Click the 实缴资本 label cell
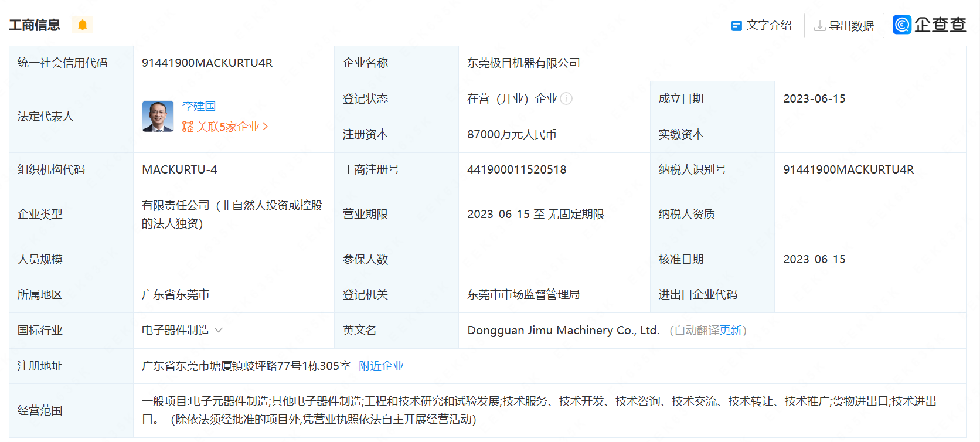 (712, 135)
